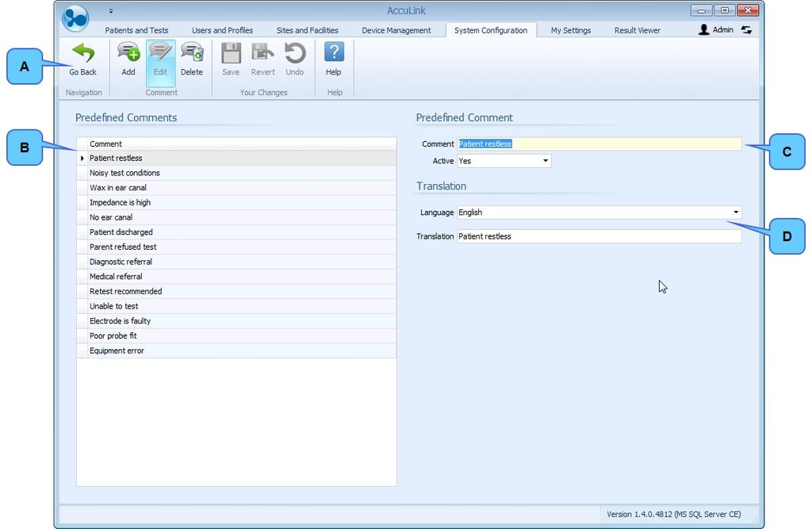Select the 'Medical referral' row
Image resolution: width=812 pixels, height=529 pixels.
[x=236, y=277]
